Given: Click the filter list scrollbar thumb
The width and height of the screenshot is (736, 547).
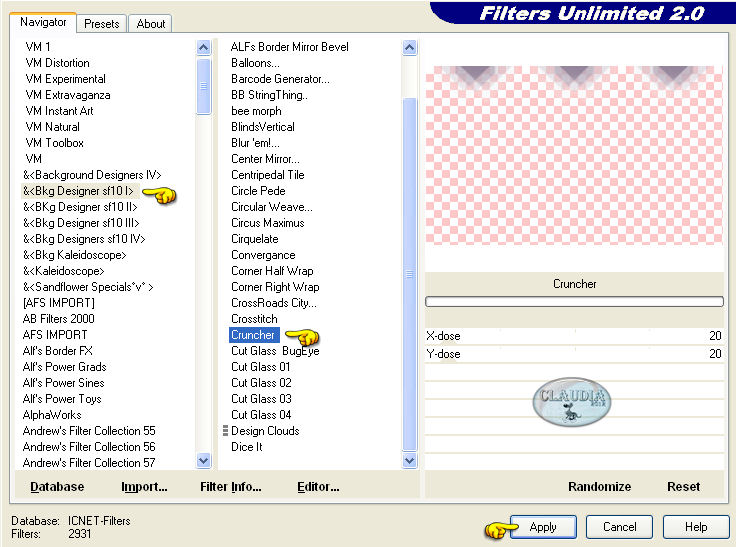Looking at the screenshot, I should click(409, 274).
